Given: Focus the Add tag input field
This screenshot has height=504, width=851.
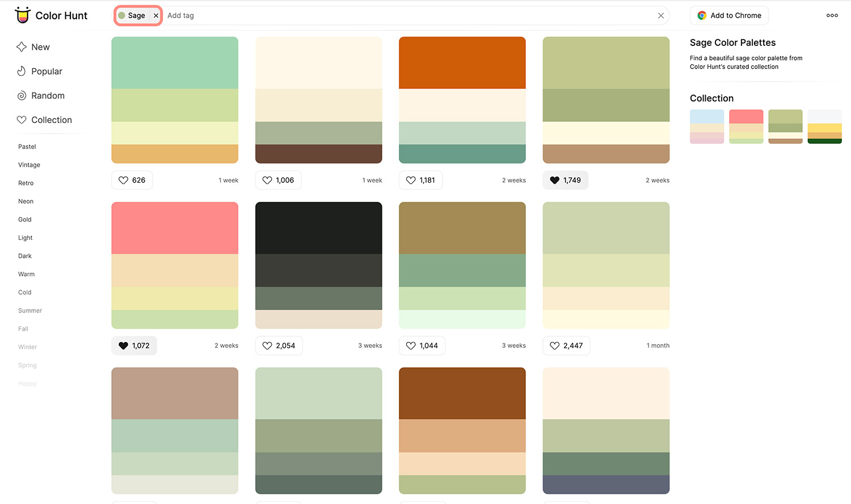Looking at the screenshot, I should (408, 16).
